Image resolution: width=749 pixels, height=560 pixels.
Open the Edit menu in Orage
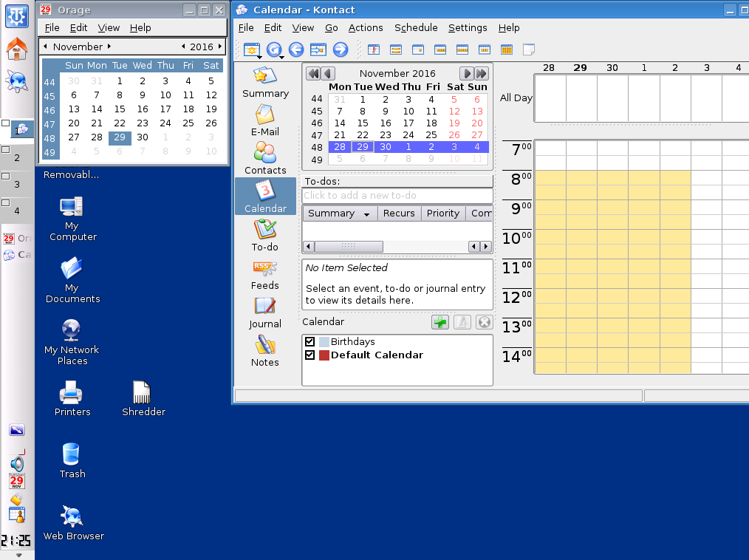click(x=78, y=28)
